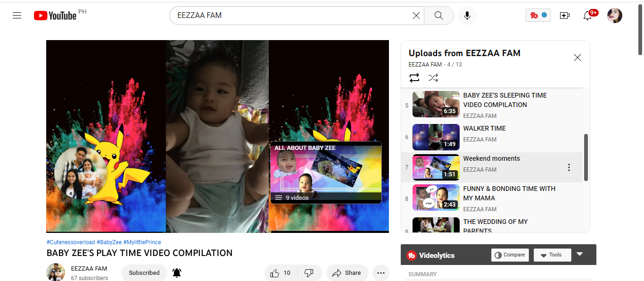Image resolution: width=644 pixels, height=281 pixels.
Task: Play FUNNY & BONDING TIME thumbnail
Action: pos(436,198)
